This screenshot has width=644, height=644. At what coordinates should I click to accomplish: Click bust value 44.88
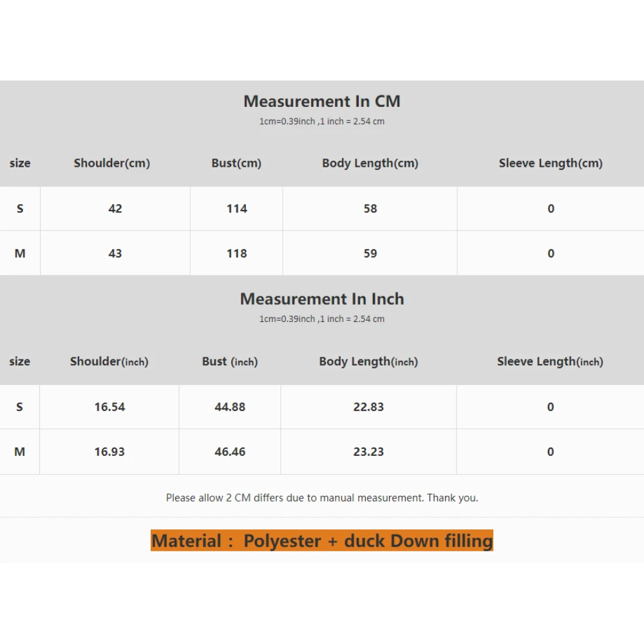coord(230,407)
